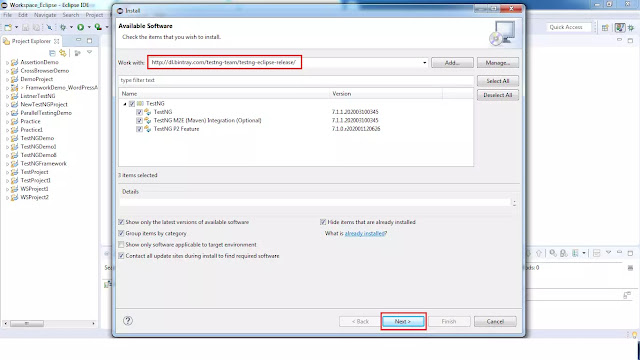Click the Select All button
This screenshot has height=360, width=640.
[x=498, y=81]
